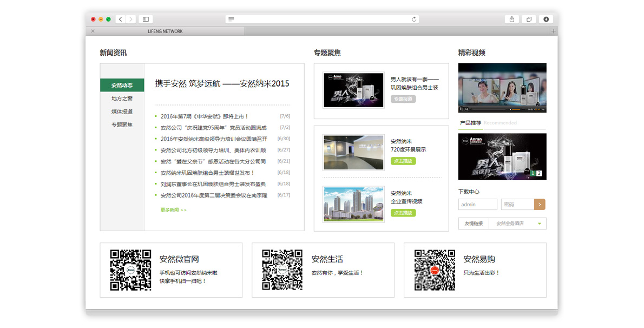Screen dimensions: 644x328
Task: Click 点击播放 for 720度环景展示
Action: point(403,161)
